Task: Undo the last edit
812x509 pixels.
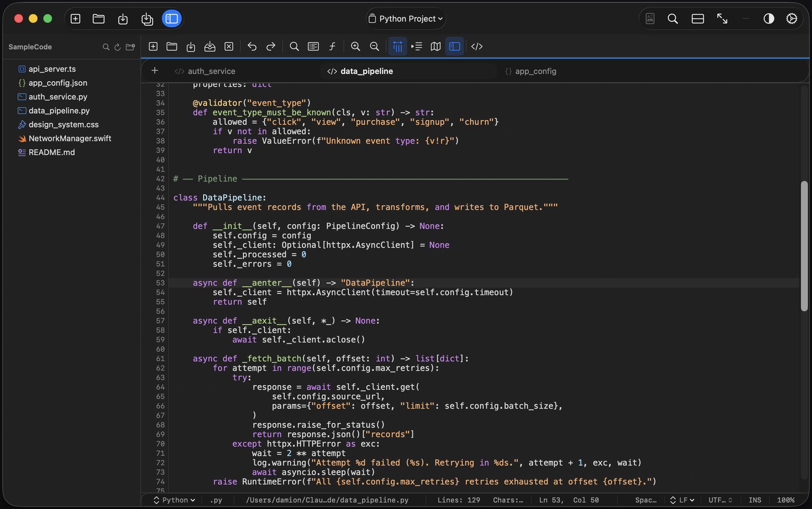Action: click(x=252, y=47)
